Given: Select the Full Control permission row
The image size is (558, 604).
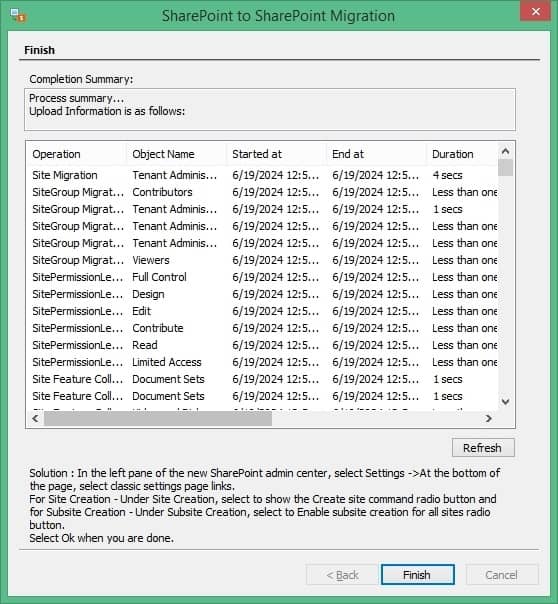Looking at the screenshot, I should click(x=263, y=277).
